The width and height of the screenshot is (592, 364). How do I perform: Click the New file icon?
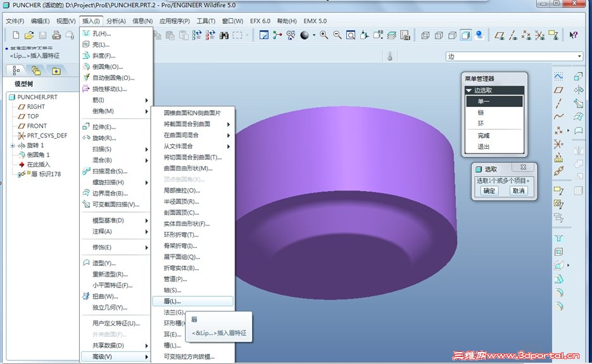16,35
